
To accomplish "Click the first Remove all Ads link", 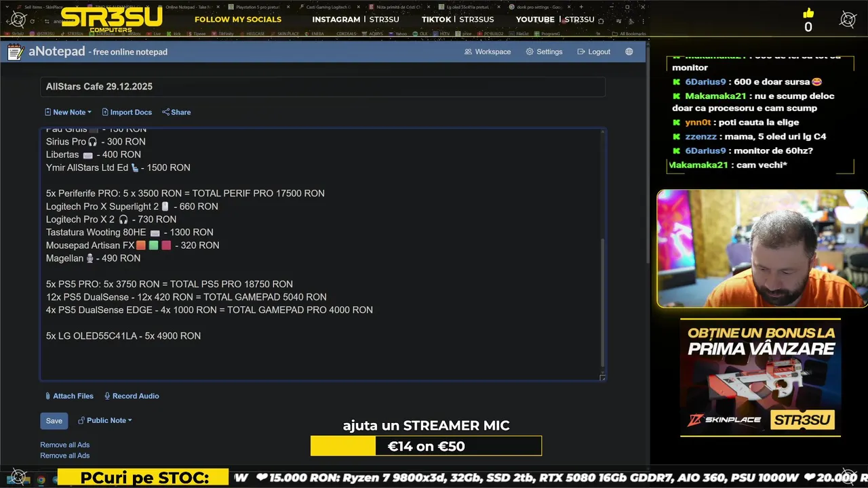I will [64, 445].
